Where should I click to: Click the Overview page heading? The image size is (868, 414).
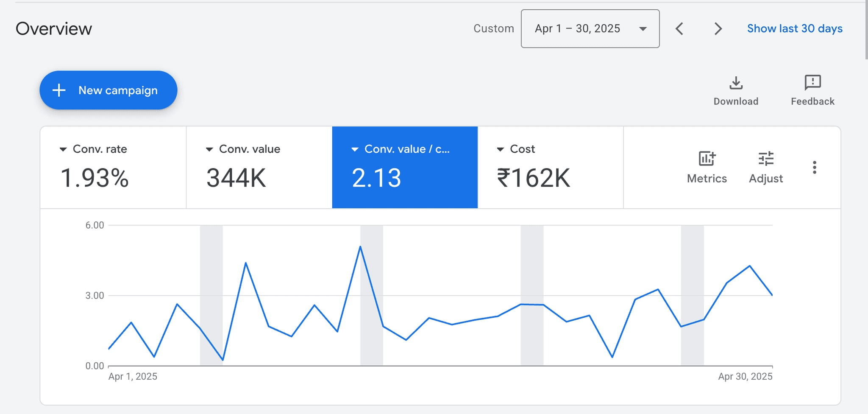coord(54,29)
